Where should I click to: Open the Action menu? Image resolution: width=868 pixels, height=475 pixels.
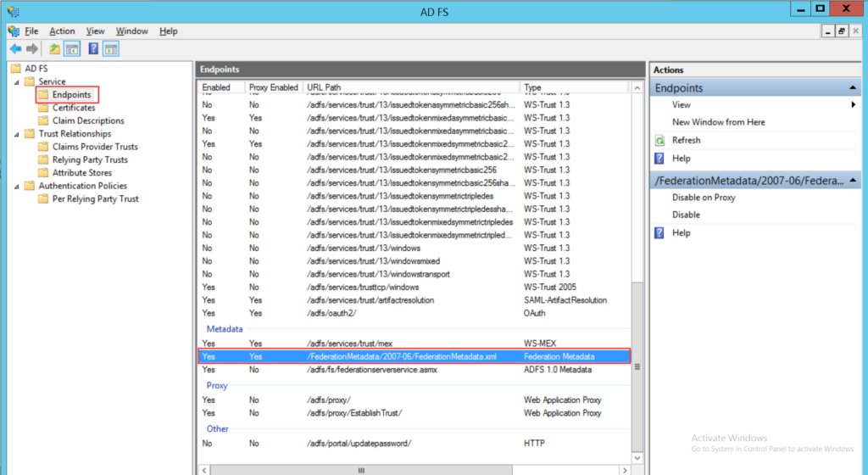(x=62, y=31)
